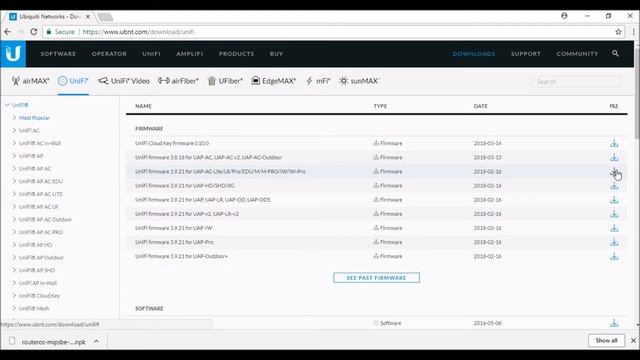Click SEE PAST FIRMWARE button
The width and height of the screenshot is (640, 360).
pos(376,278)
